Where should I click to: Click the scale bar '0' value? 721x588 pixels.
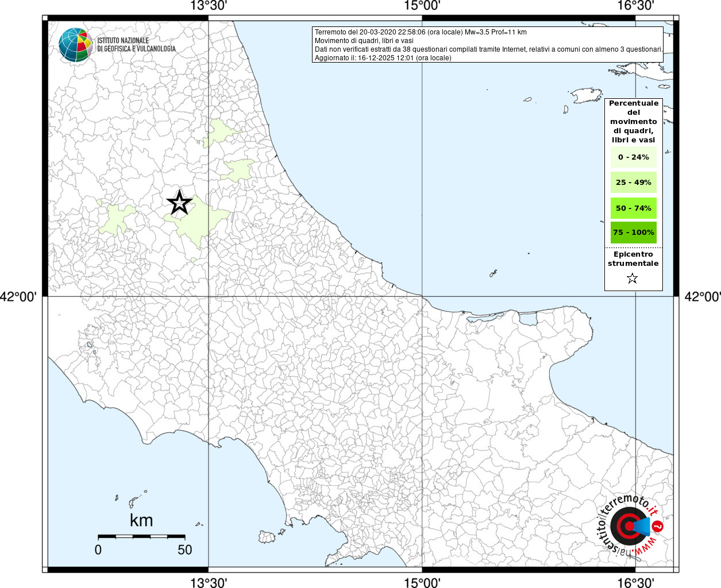[98, 550]
